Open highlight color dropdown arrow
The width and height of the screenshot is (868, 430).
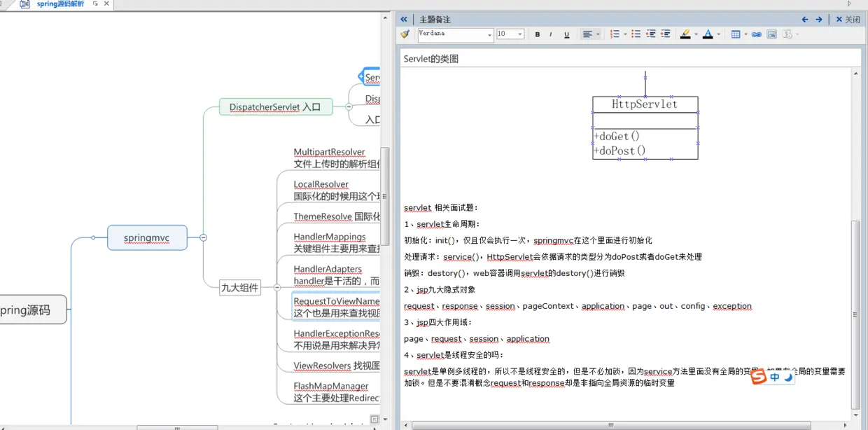696,34
